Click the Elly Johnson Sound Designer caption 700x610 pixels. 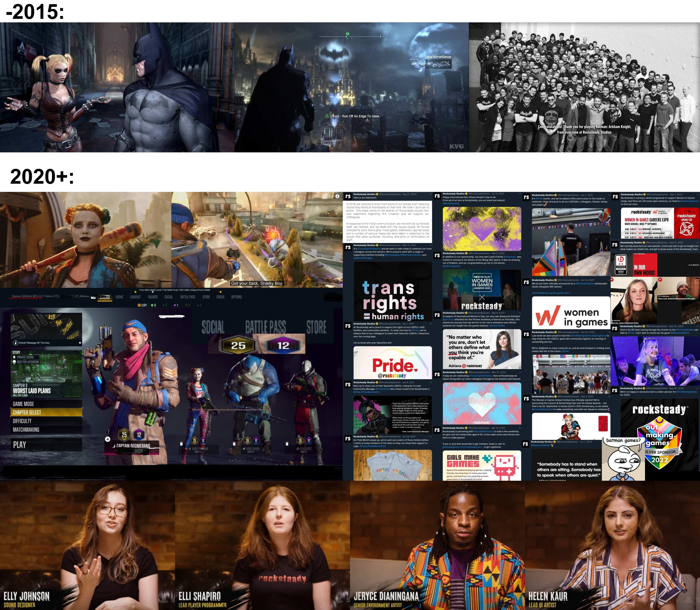27,599
